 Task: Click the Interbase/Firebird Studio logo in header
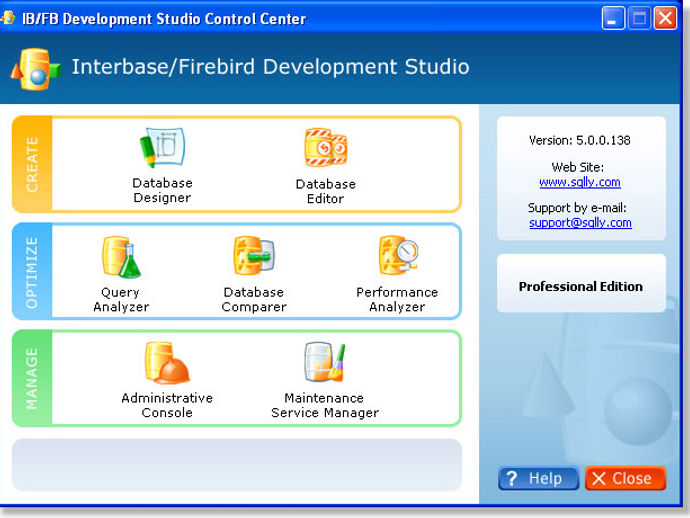click(35, 69)
